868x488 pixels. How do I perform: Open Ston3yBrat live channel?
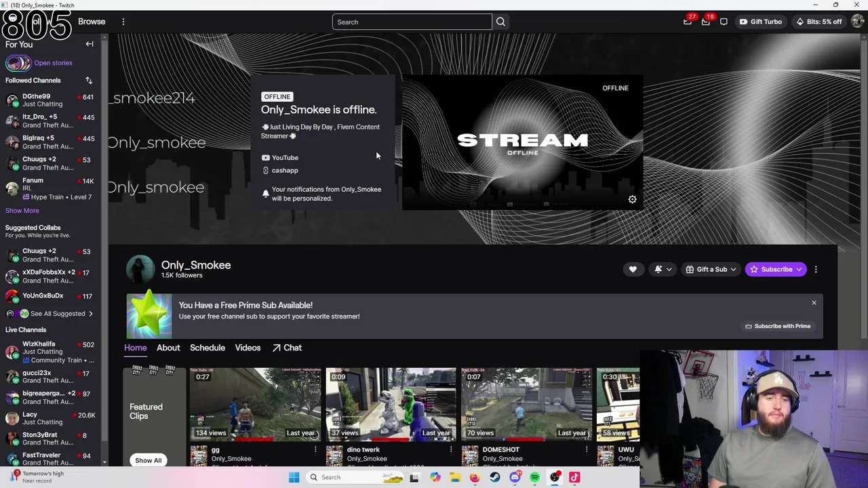tap(50, 439)
